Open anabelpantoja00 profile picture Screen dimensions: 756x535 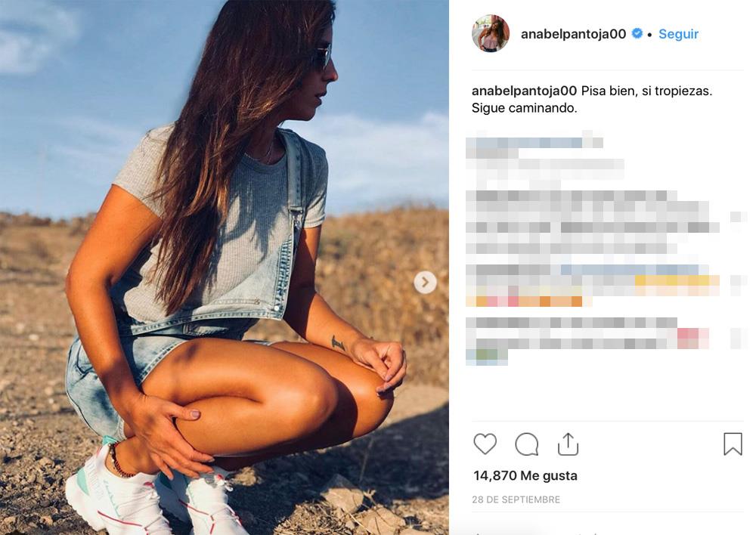pyautogui.click(x=491, y=33)
